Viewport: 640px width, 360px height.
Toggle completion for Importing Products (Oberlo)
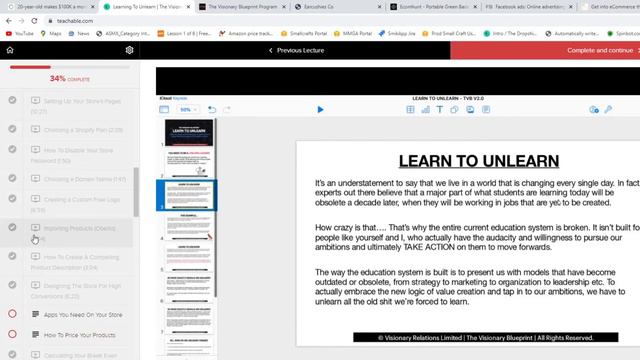tap(12, 227)
